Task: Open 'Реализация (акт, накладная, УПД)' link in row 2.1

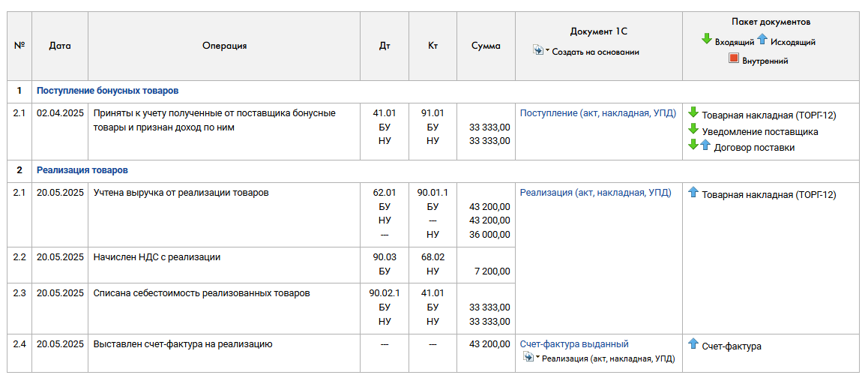Action: point(595,193)
